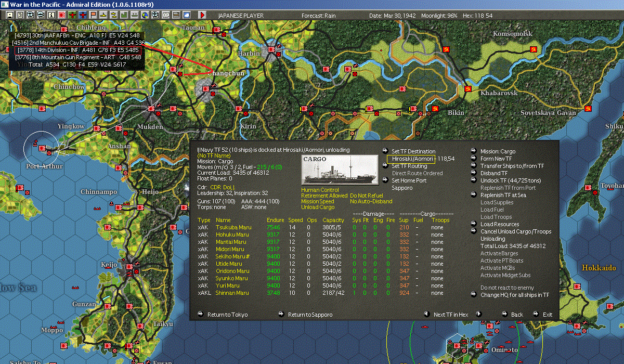Screen dimensions: 624x364
Task: Click the rising sun flag toolbar icon
Action: (x=62, y=15)
